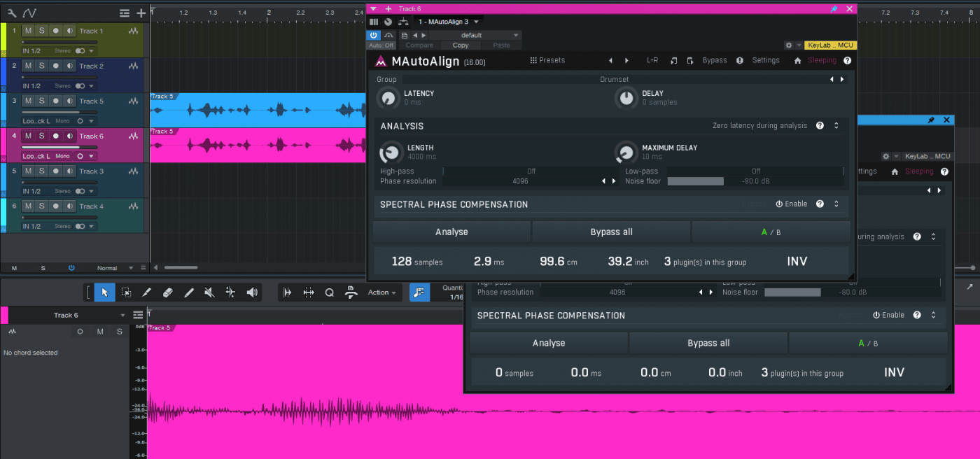Viewport: 980px width, 459px height.
Task: Select the Eraser tool in the editor toolbar
Action: [167, 292]
